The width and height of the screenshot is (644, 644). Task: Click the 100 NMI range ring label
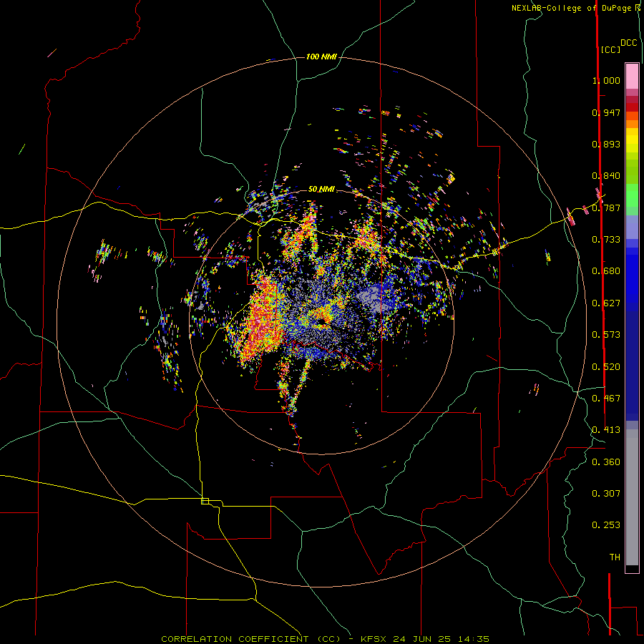[321, 57]
